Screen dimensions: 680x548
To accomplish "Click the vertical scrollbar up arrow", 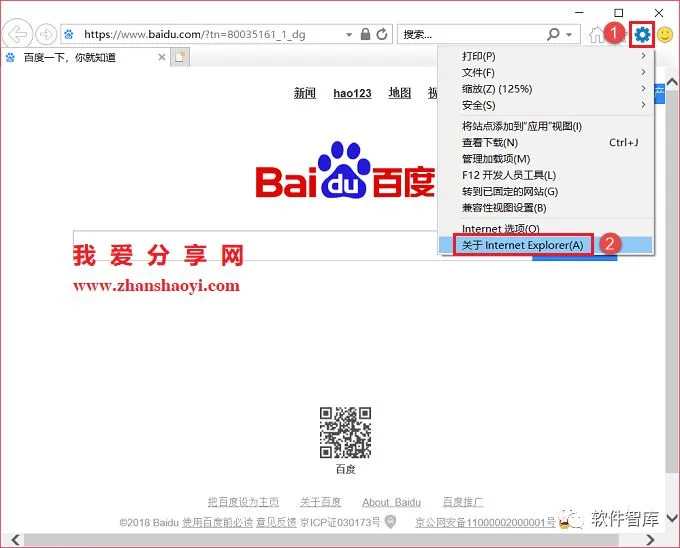I will pos(672,82).
